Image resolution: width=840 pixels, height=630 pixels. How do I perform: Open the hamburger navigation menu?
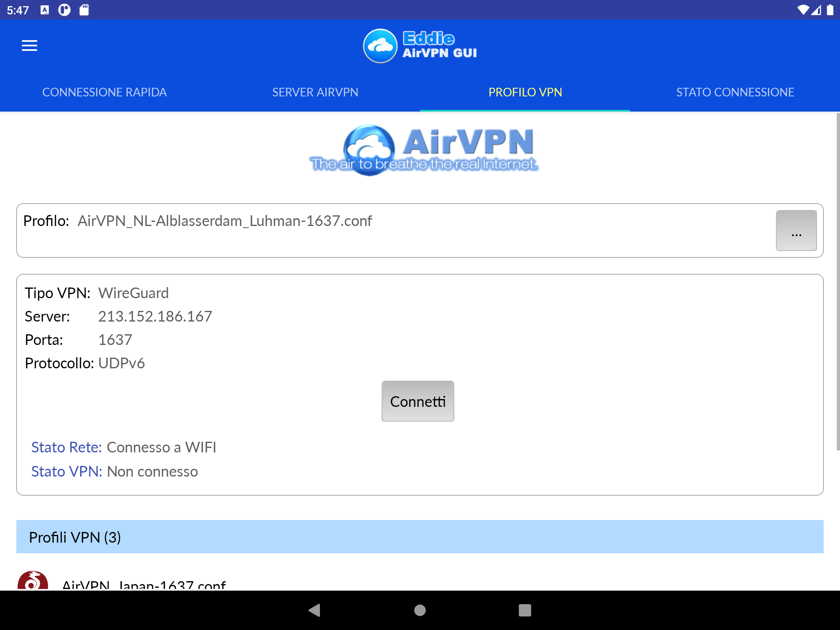coord(30,46)
